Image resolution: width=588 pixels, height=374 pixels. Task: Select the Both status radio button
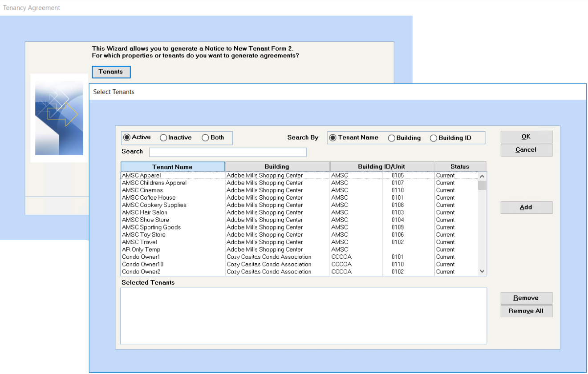(205, 138)
